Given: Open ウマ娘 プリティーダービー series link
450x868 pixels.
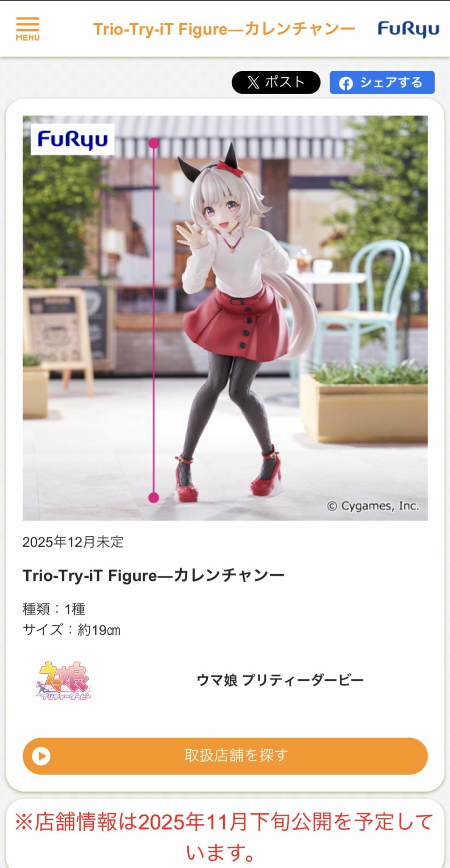Looking at the screenshot, I should coord(280,680).
